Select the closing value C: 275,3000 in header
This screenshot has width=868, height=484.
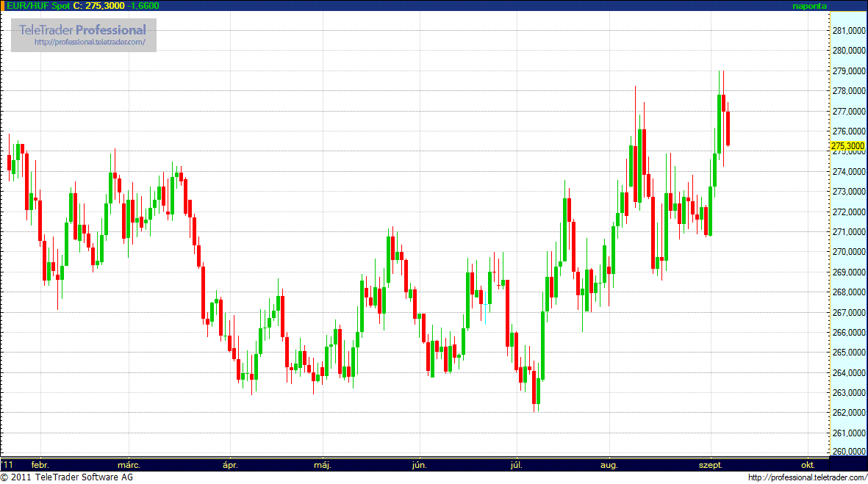click(98, 6)
